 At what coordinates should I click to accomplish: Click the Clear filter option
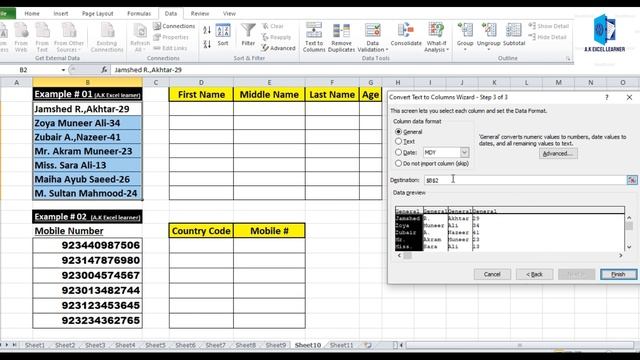pyautogui.click(x=273, y=26)
